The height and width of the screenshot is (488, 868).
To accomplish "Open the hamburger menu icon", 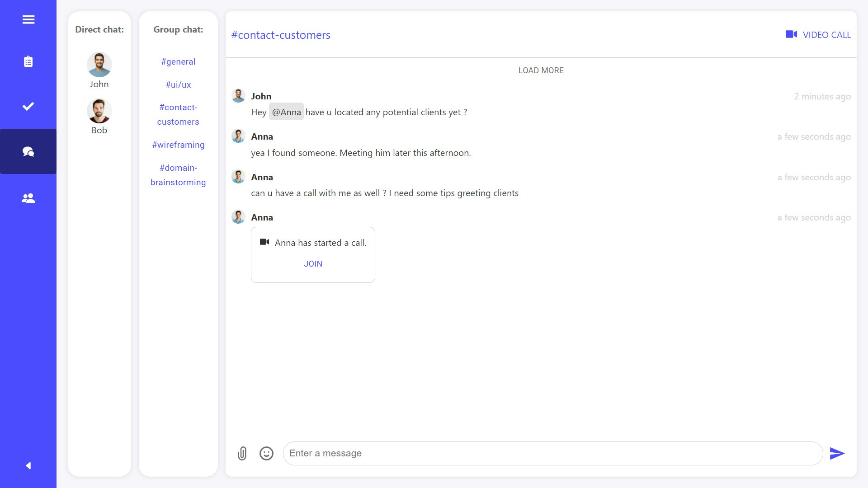I will click(28, 19).
